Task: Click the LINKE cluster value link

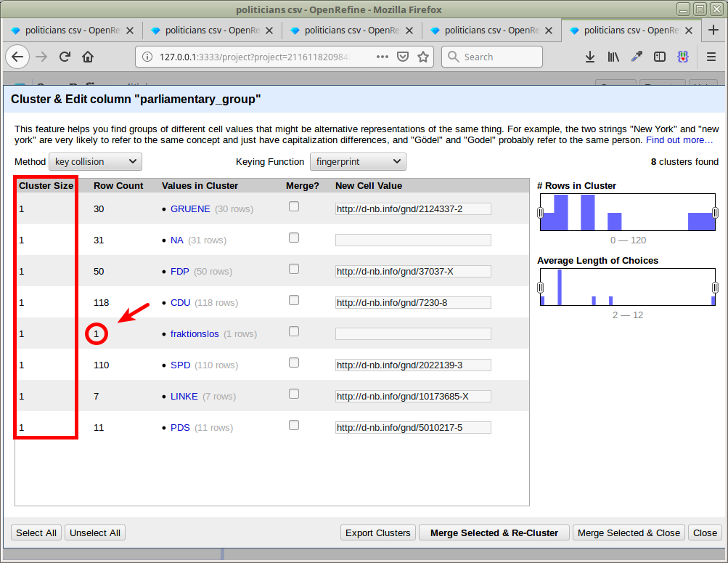Action: point(184,396)
